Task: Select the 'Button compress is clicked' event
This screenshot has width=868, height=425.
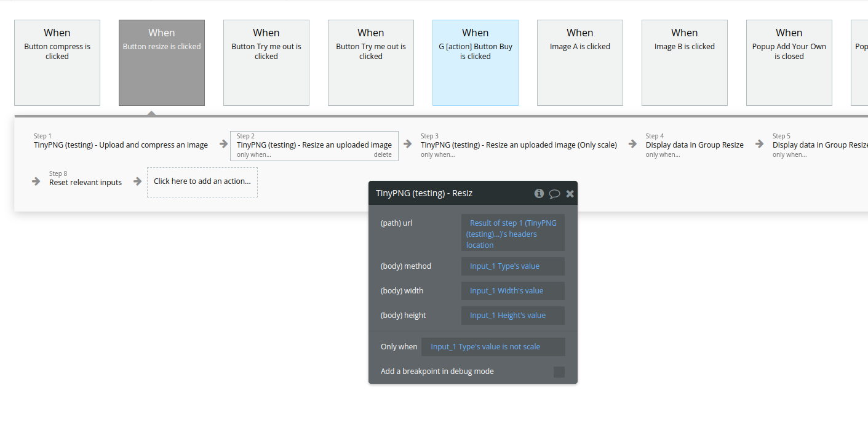Action: coord(57,63)
